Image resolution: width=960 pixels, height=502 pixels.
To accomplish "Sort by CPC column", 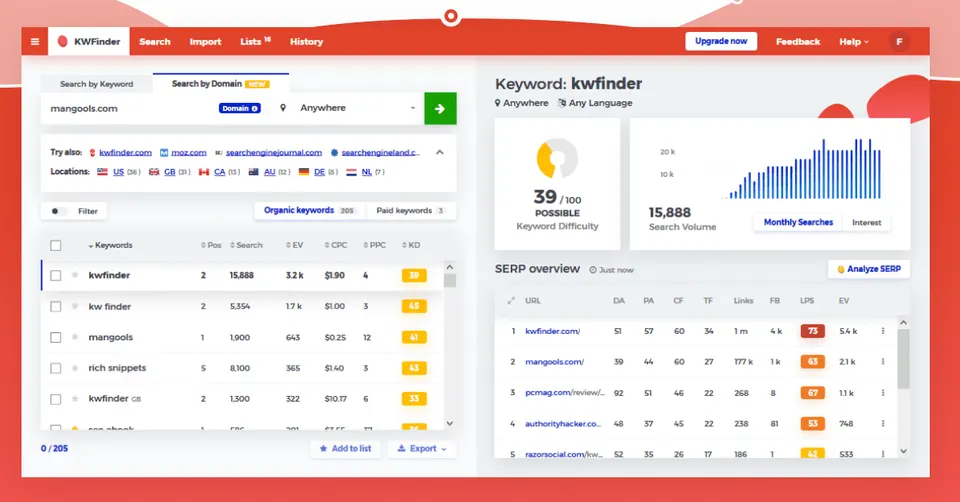I will (x=336, y=245).
